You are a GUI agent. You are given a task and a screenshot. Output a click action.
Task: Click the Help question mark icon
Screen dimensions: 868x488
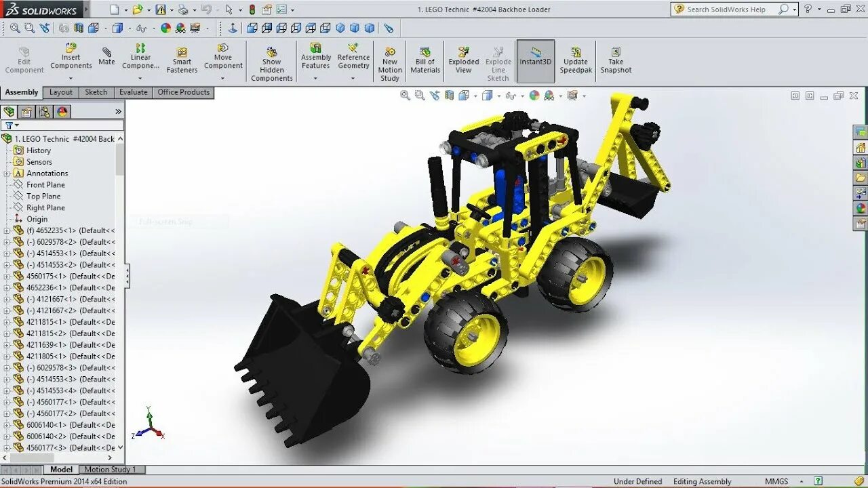(x=808, y=9)
